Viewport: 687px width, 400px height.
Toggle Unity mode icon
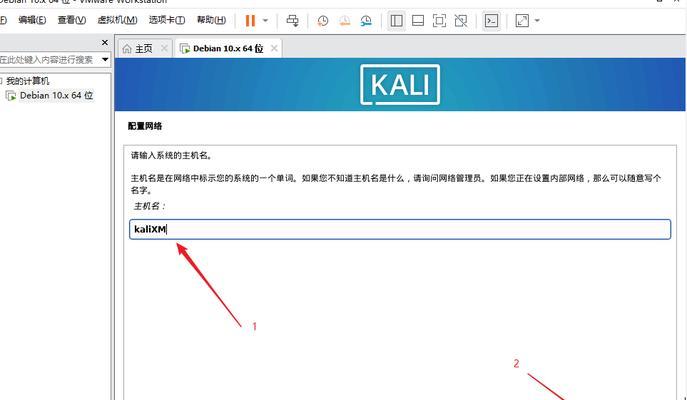click(460, 21)
